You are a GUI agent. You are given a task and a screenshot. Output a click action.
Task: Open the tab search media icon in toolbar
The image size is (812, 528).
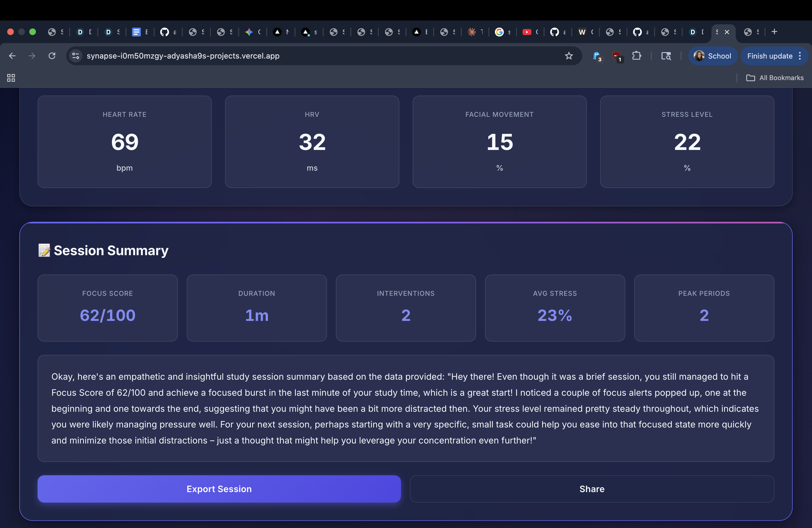(x=666, y=56)
